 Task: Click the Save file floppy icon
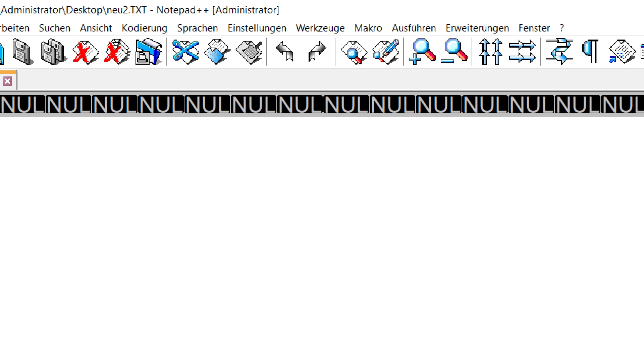[x=22, y=52]
